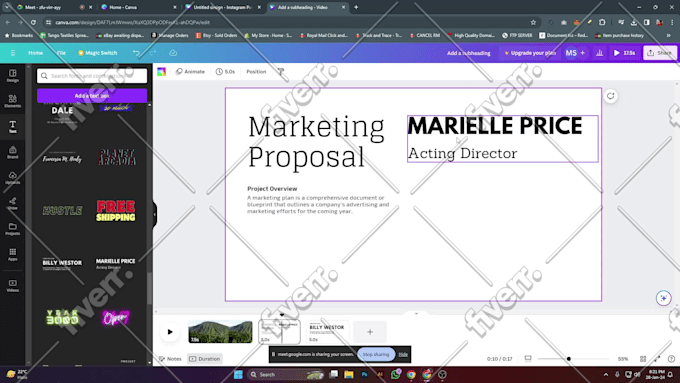Switch to the Home - Canva browser tab
The height and width of the screenshot is (383, 680).
139,7
